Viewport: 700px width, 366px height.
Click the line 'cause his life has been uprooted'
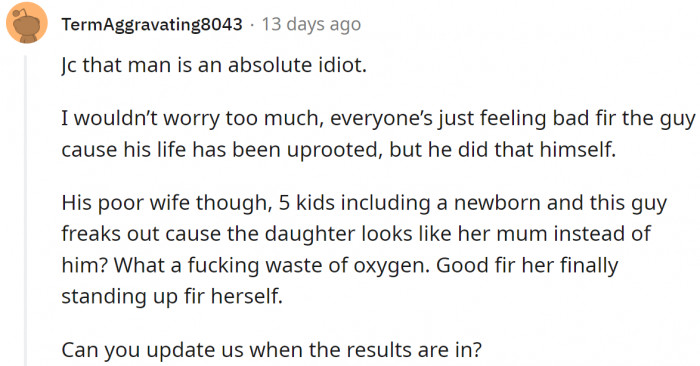(338, 150)
